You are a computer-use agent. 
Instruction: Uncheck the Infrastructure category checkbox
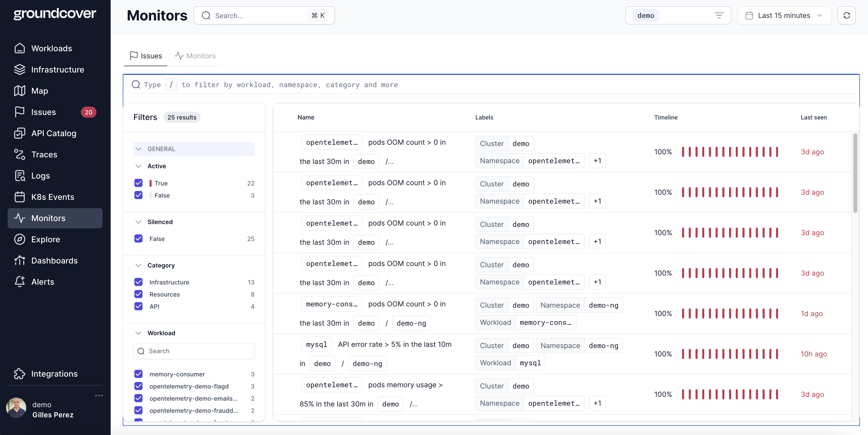tap(138, 282)
